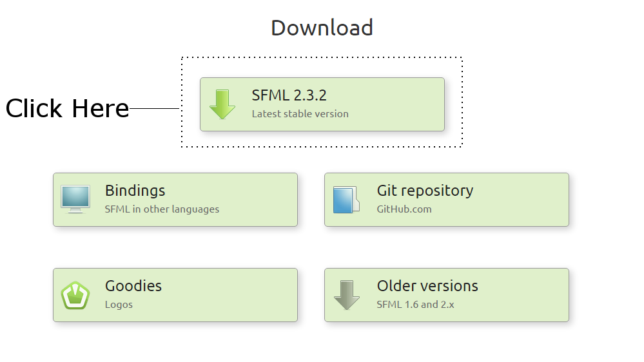The height and width of the screenshot is (362, 644).
Task: Click the SFML 2.3.2 title text
Action: pyautogui.click(x=289, y=95)
